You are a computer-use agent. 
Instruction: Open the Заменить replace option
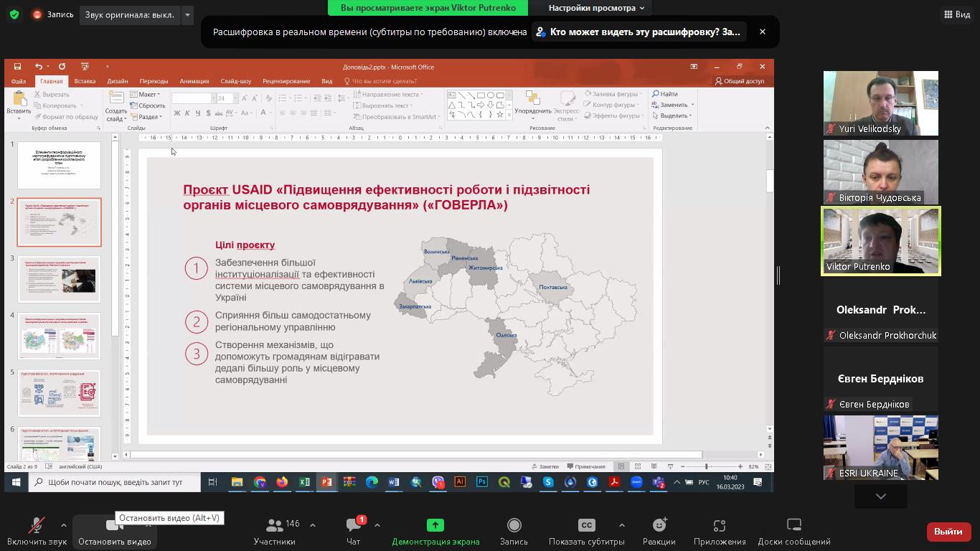click(x=673, y=105)
